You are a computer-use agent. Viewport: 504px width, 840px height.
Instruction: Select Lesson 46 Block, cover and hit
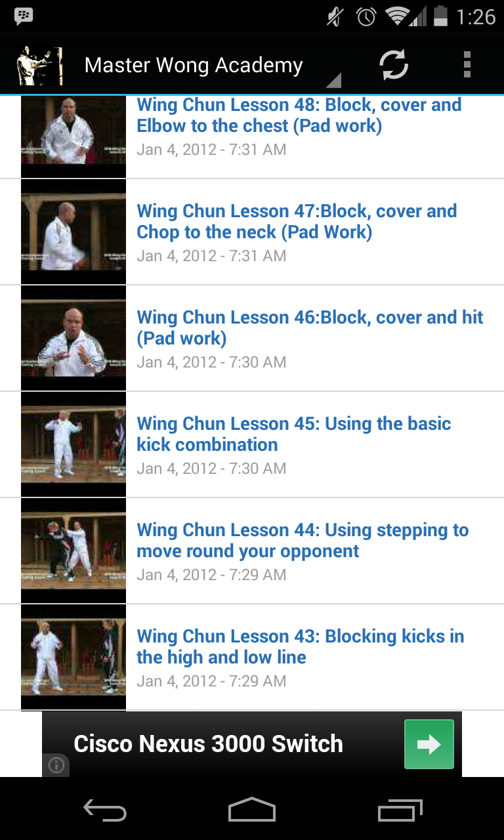tap(252, 338)
